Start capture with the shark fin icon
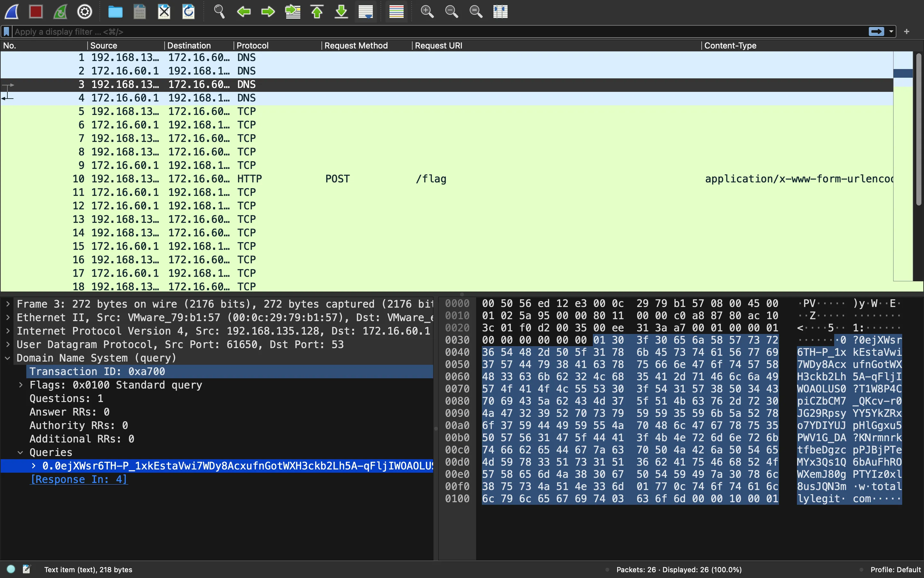Viewport: 924px width, 578px height. pos(12,12)
